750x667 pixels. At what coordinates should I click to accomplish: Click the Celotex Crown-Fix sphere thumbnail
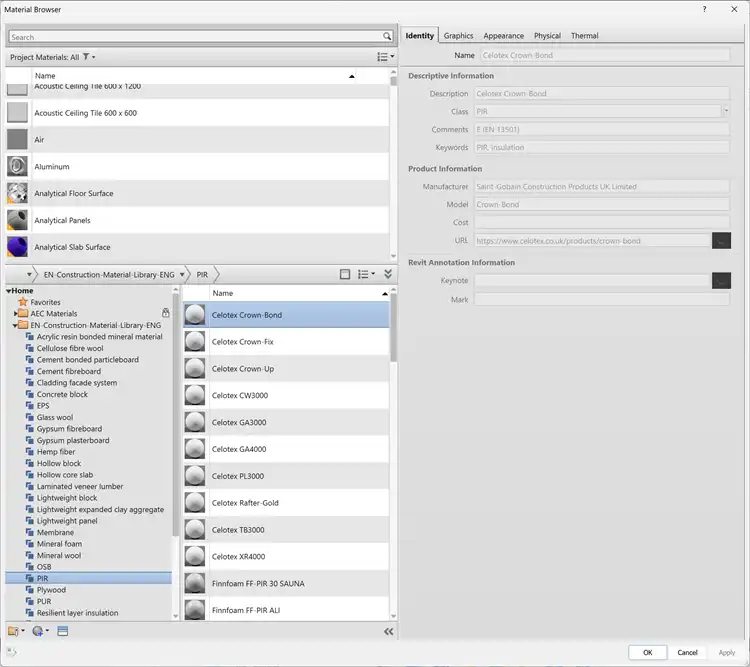pos(195,342)
